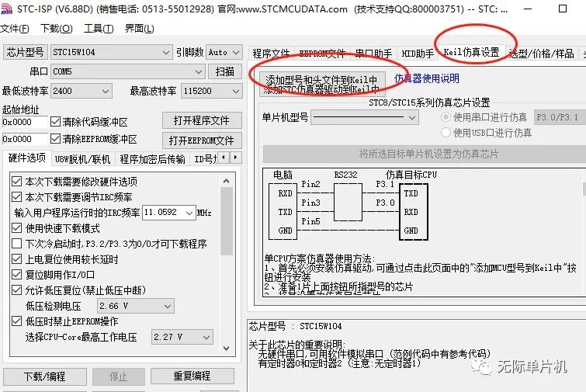Click the STC-ISP application icon in title bar
The width and height of the screenshot is (586, 392).
point(6,9)
